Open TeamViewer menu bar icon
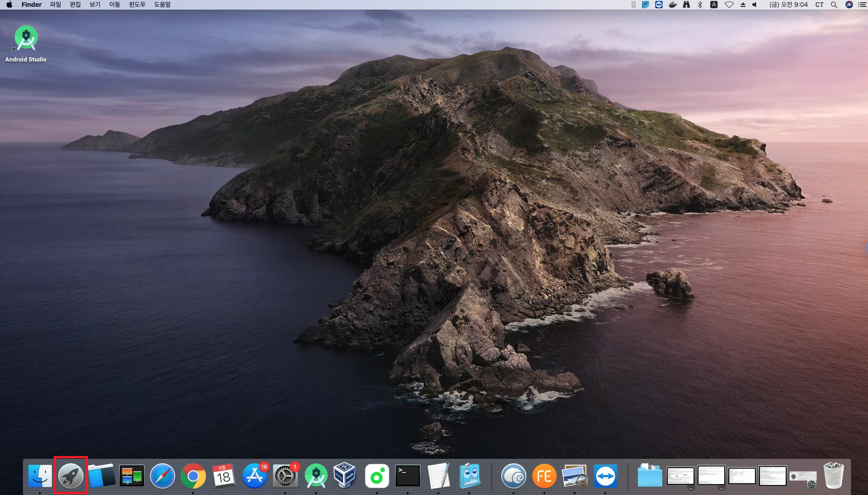 (x=659, y=5)
